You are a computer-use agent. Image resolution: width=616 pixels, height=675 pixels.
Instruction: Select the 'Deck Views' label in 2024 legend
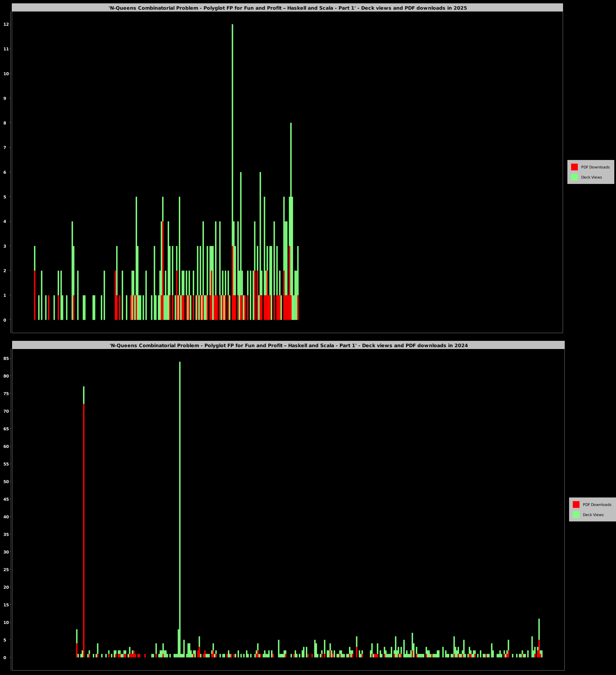pyautogui.click(x=593, y=515)
